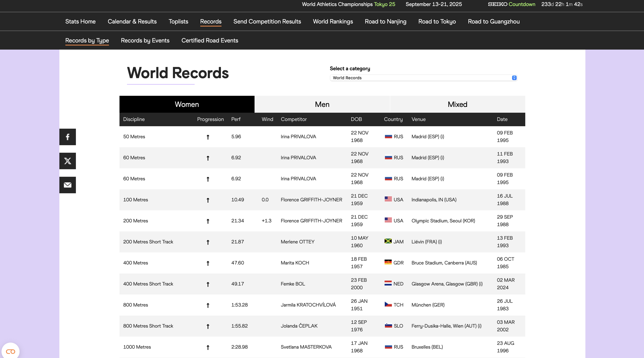This screenshot has height=358, width=644.
Task: Open progression arrow for 100 Metres
Action: [x=208, y=200]
